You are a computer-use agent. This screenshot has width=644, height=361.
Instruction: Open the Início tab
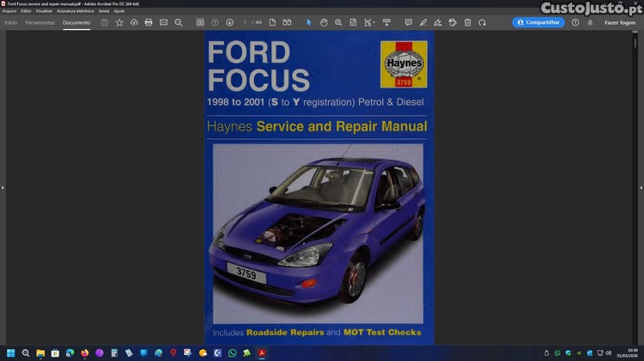point(10,22)
